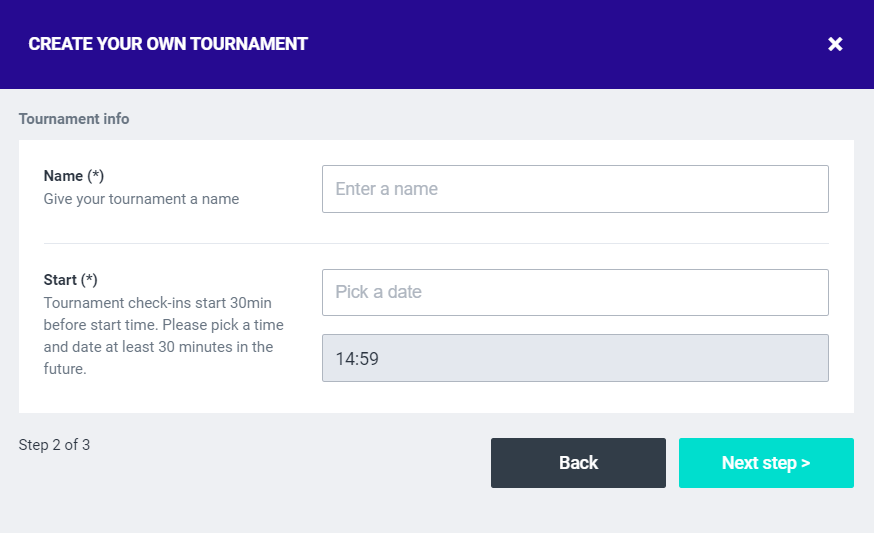The image size is (874, 533).
Task: Select the start time field showing 14:59
Action: click(x=575, y=358)
